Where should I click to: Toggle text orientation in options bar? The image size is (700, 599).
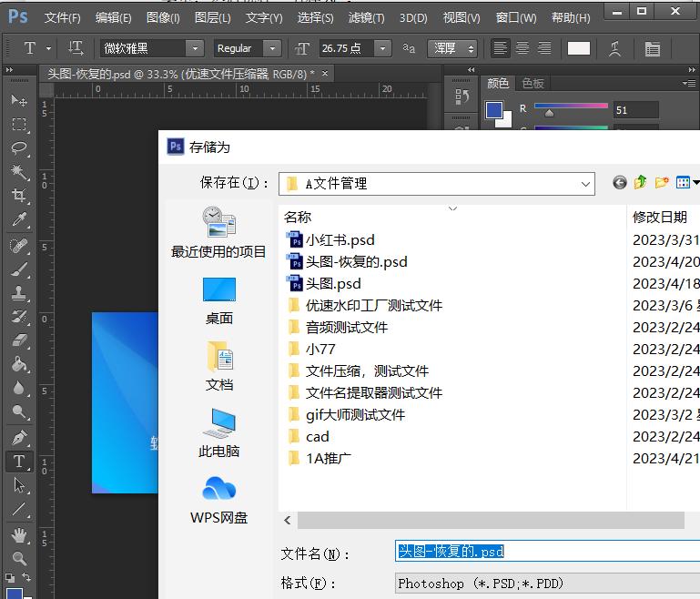pyautogui.click(x=76, y=48)
